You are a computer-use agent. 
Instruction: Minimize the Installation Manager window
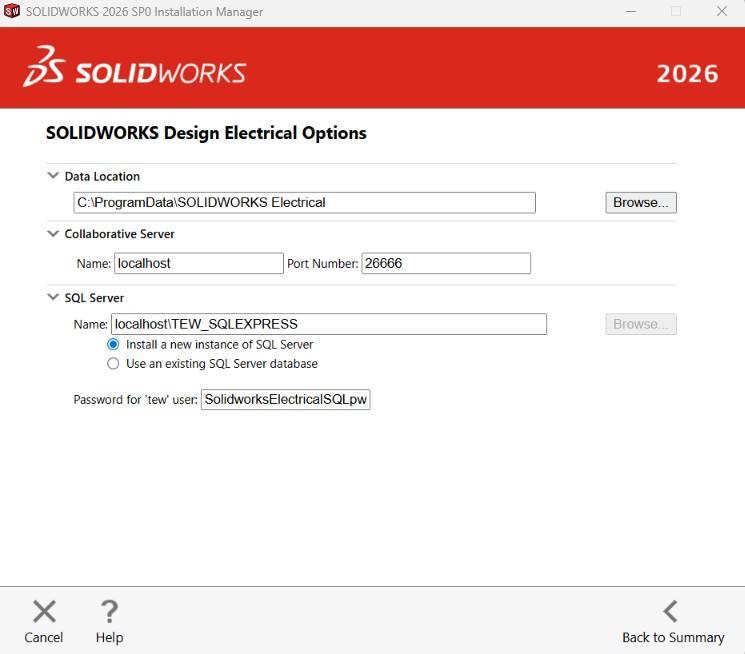click(x=631, y=11)
